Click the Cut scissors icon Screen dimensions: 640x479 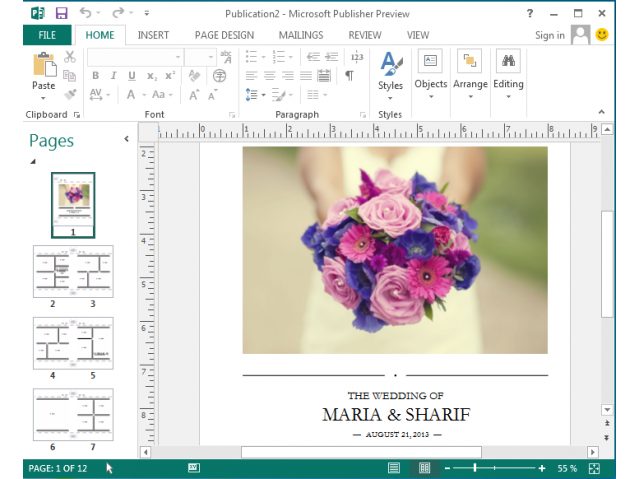(70, 57)
